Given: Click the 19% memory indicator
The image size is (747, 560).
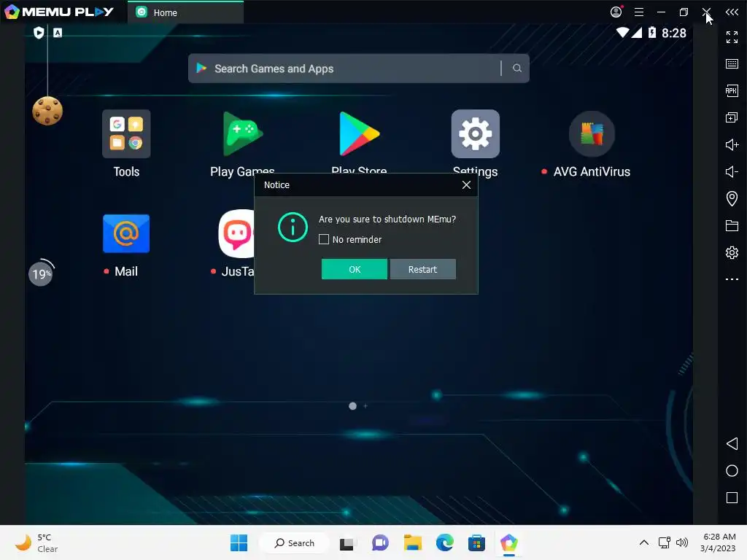Looking at the screenshot, I should (41, 273).
